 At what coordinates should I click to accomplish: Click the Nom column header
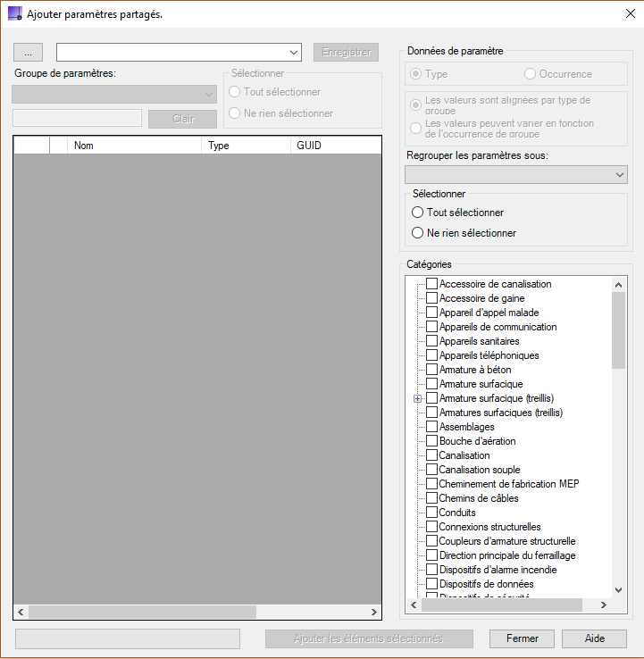[x=135, y=146]
